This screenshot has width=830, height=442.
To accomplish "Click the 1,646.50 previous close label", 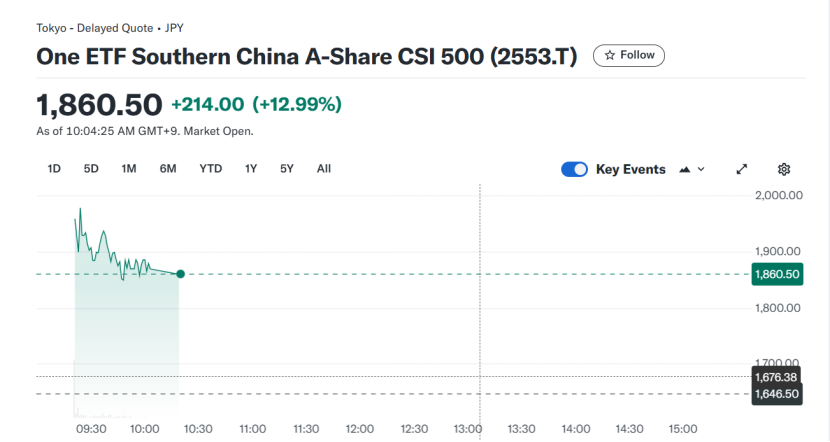I will tap(776, 395).
